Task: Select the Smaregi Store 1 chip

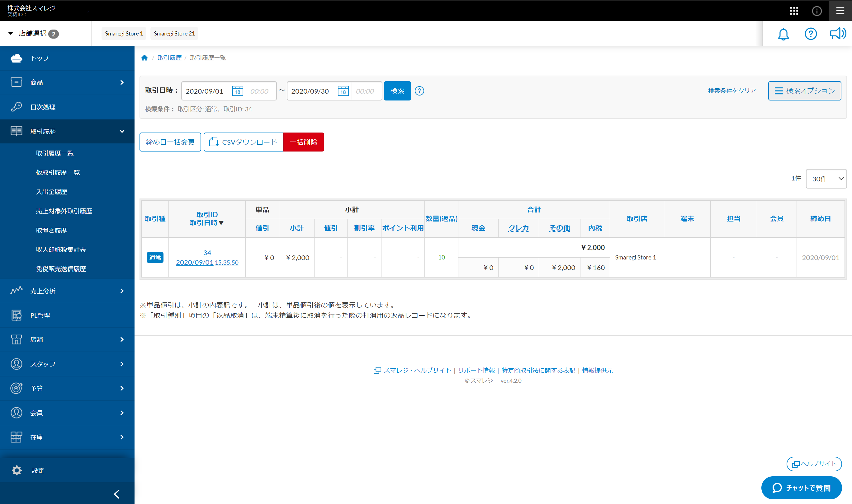Action: point(124,33)
